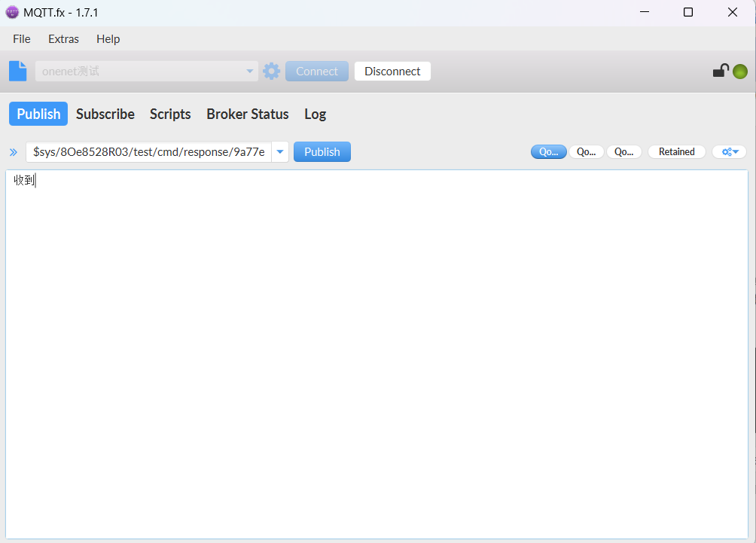Select the third QoS toggle (QoS 2)
The image size is (756, 543).
point(624,152)
